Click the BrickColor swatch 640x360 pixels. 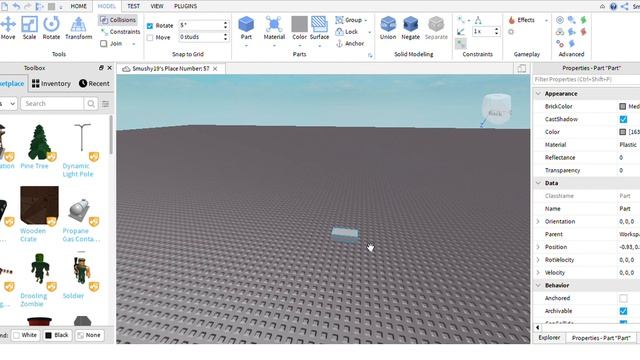(622, 107)
